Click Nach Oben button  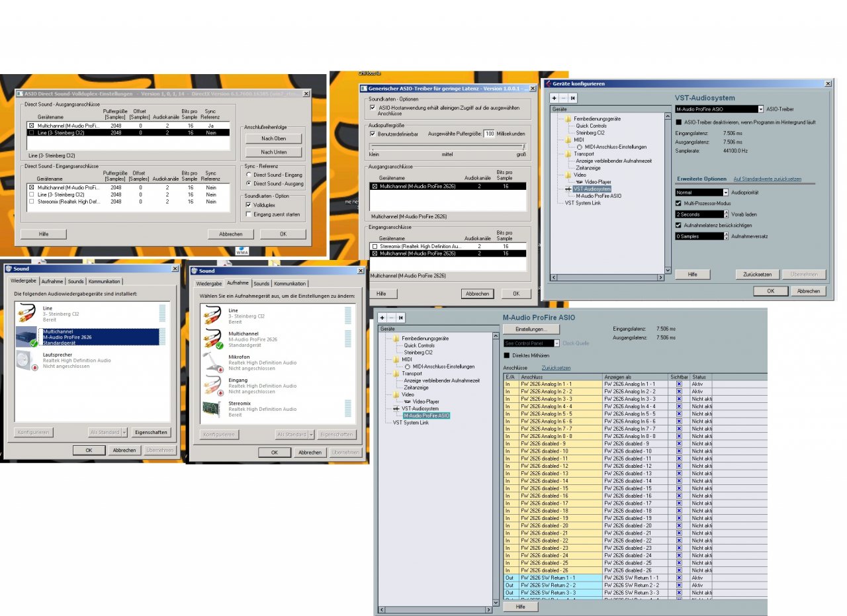click(x=273, y=138)
